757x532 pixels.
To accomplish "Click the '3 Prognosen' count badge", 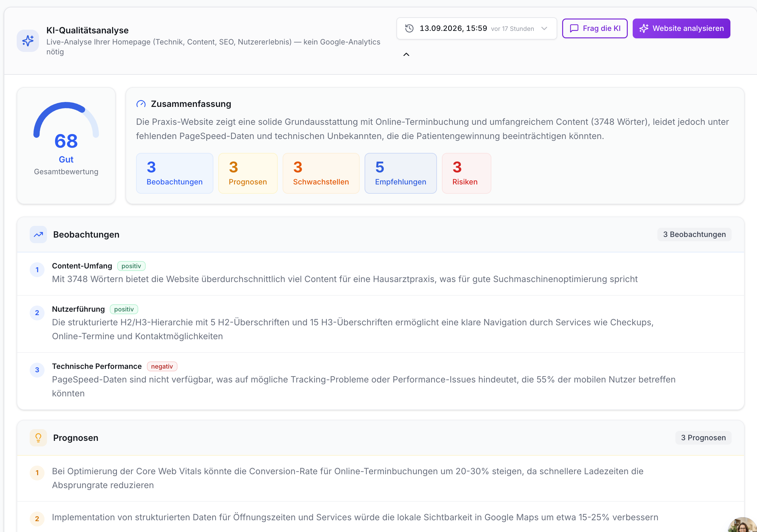I will pyautogui.click(x=703, y=438).
